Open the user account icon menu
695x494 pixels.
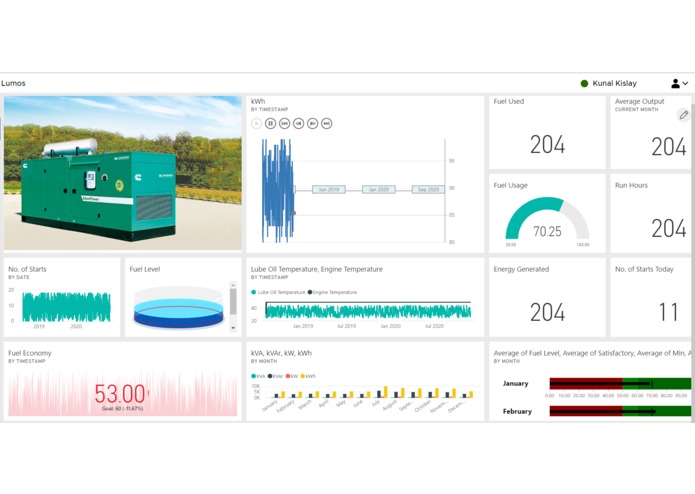pyautogui.click(x=679, y=83)
